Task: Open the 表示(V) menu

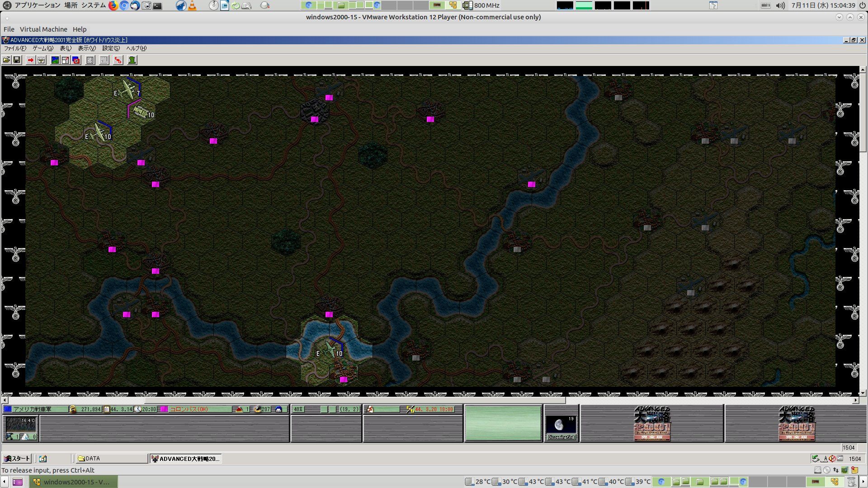Action: (86, 48)
